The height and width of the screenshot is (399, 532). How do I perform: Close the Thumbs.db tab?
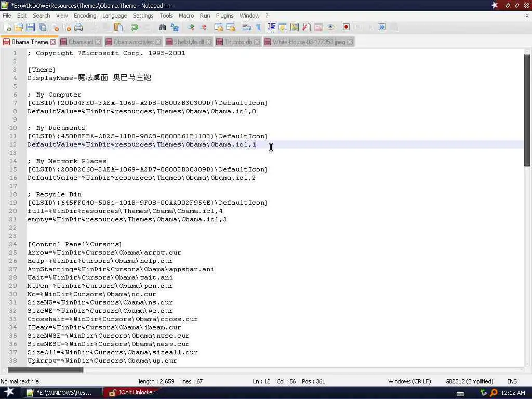257,42
